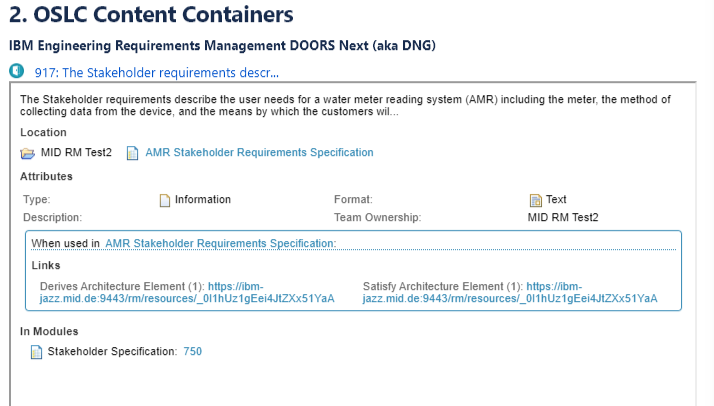Click the OSLC Content Containers heading
Image resolution: width=714 pixels, height=406 pixels.
[x=151, y=15]
